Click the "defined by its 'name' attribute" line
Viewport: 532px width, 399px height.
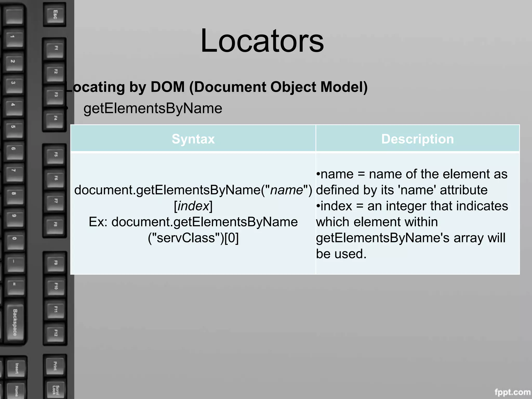pos(402,190)
